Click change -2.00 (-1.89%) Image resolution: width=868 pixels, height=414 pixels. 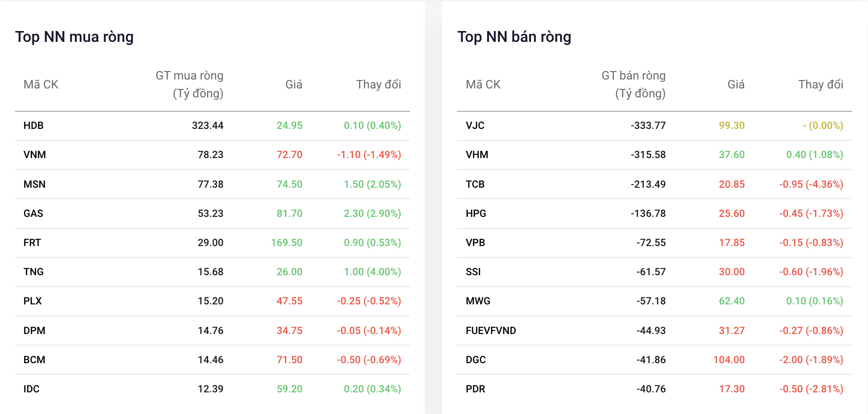[811, 360]
